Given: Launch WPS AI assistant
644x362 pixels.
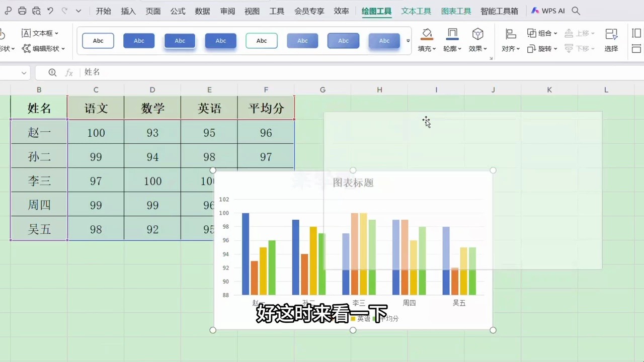Looking at the screenshot, I should [548, 11].
